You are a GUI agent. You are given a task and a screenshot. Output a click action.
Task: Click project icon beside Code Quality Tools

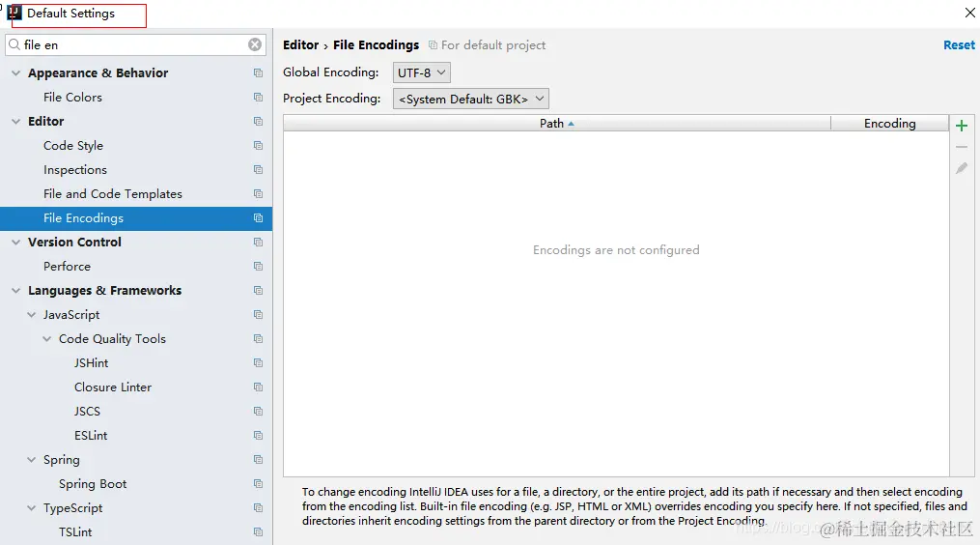click(x=258, y=338)
